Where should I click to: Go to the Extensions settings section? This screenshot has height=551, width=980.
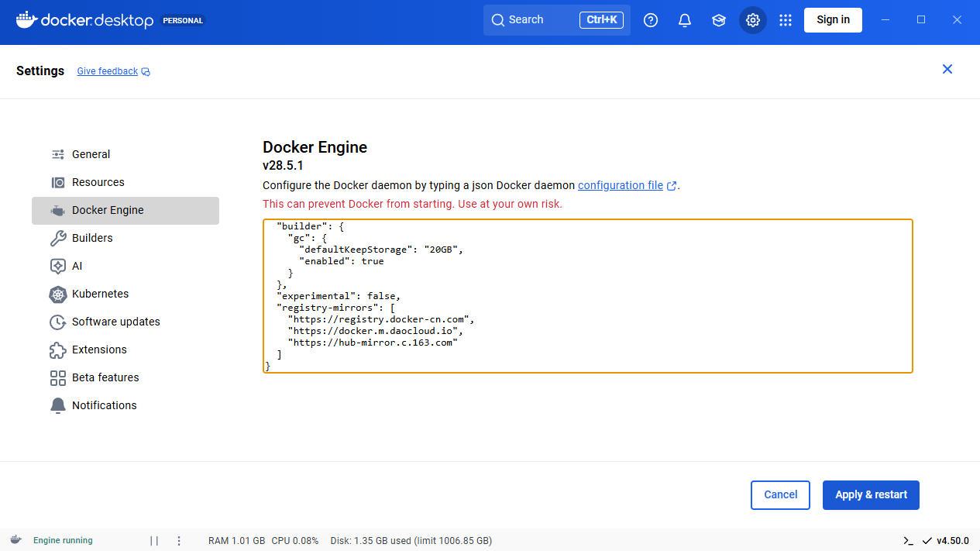coord(126,350)
